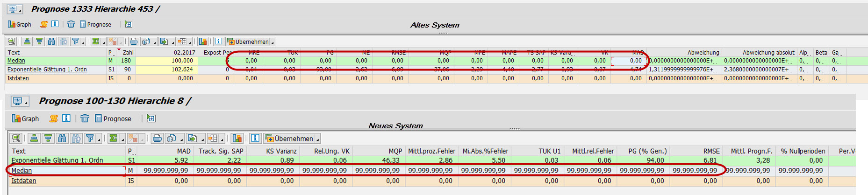Sort descending in the Prognose 100-130 table

48,139
